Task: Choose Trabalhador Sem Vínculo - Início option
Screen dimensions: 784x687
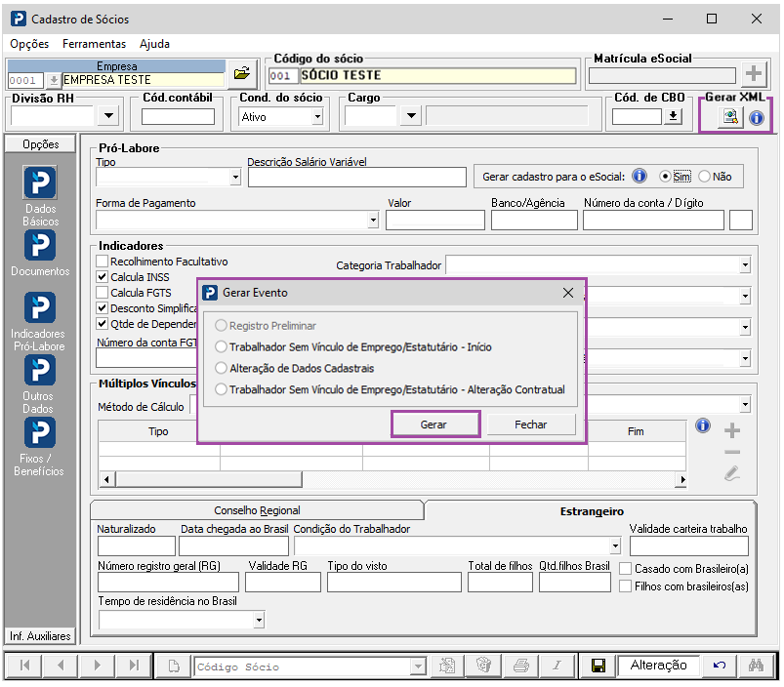Action: pos(221,346)
